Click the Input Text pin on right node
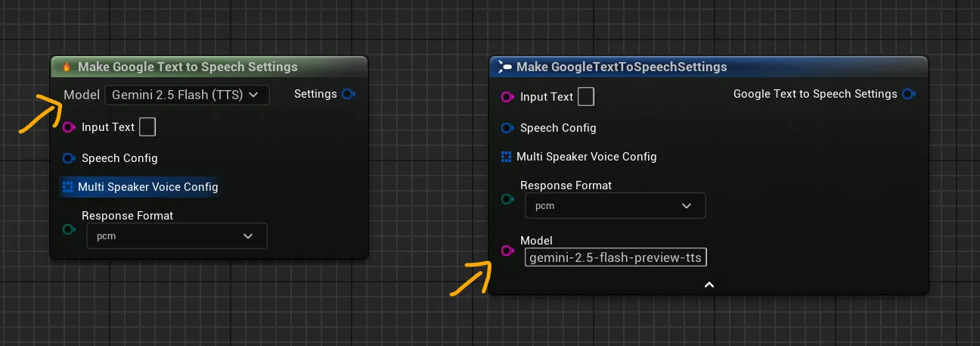This screenshot has width=980, height=346. click(x=508, y=97)
